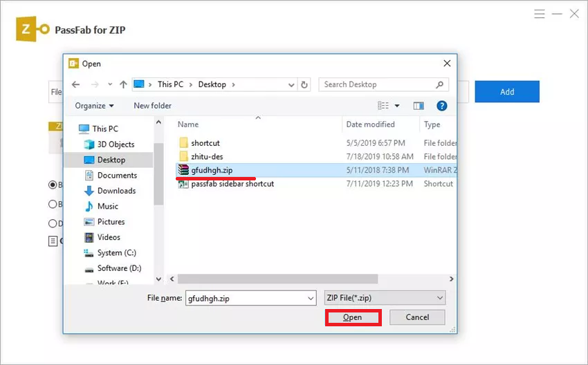Click the Up one level arrow icon
The height and width of the screenshot is (365, 588).
123,84
